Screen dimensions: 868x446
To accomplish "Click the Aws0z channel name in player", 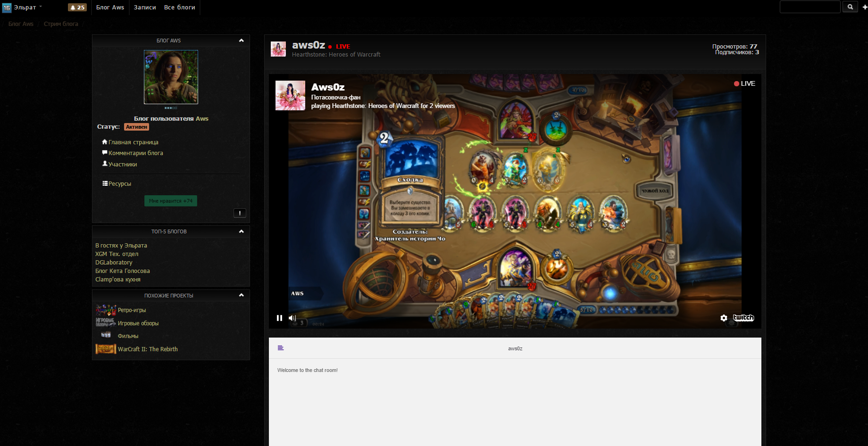I will tap(328, 87).
